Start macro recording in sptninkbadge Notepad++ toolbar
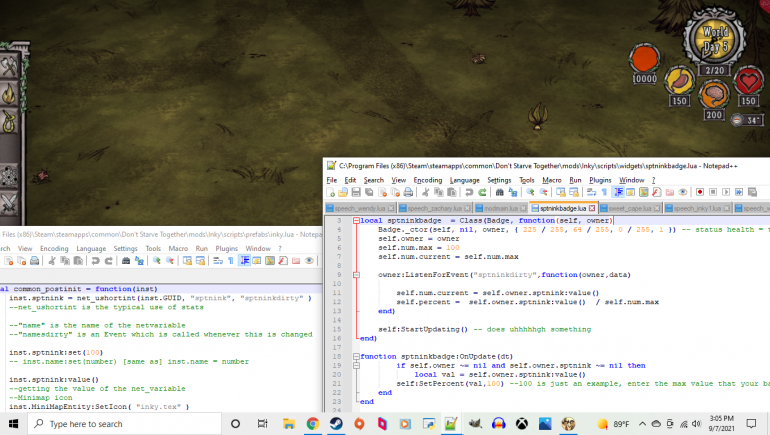The image size is (770, 435). point(700,192)
